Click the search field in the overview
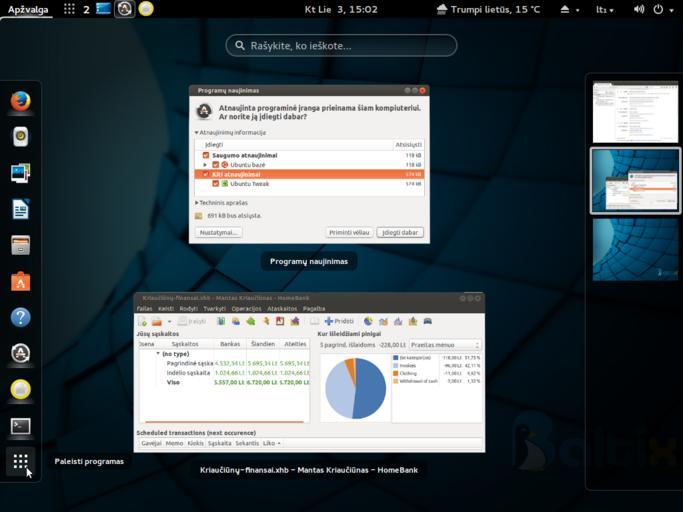The width and height of the screenshot is (683, 512). [341, 45]
